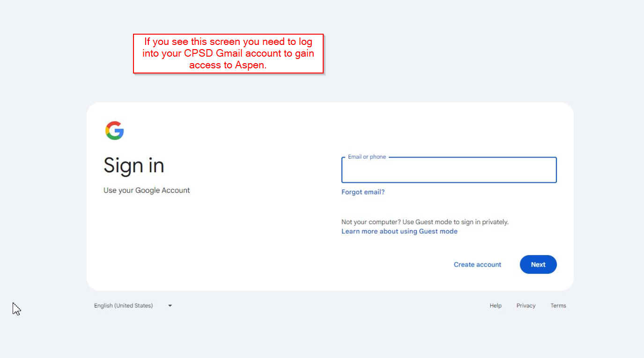Open the English (United States) language selector

(x=124, y=306)
